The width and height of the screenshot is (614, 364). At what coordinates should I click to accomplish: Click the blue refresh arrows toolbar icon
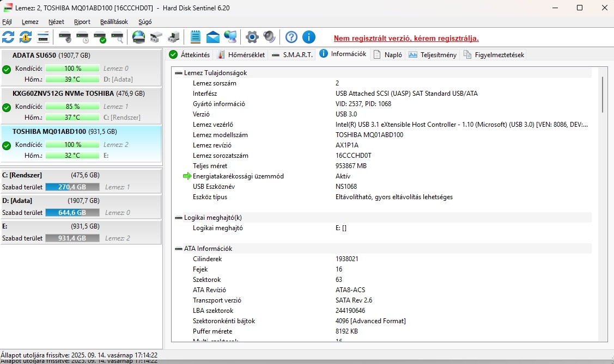(8, 37)
